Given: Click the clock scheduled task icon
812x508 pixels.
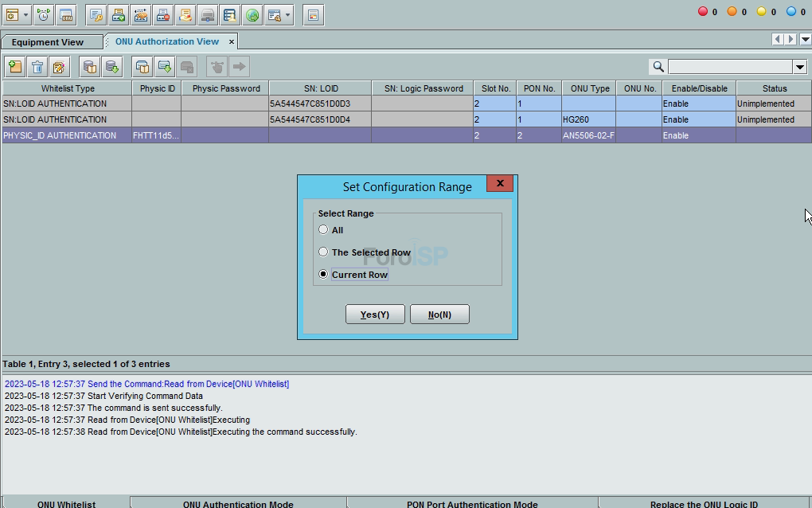Looking at the screenshot, I should pyautogui.click(x=43, y=14).
